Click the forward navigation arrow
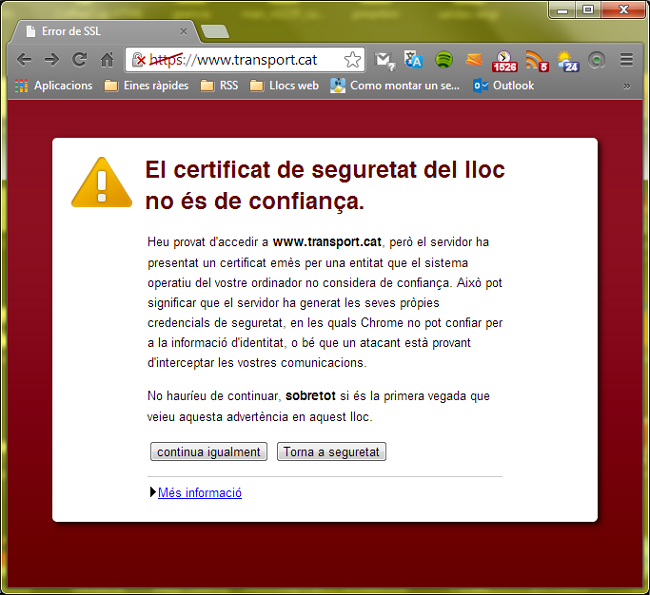The width and height of the screenshot is (650, 595). pos(51,60)
